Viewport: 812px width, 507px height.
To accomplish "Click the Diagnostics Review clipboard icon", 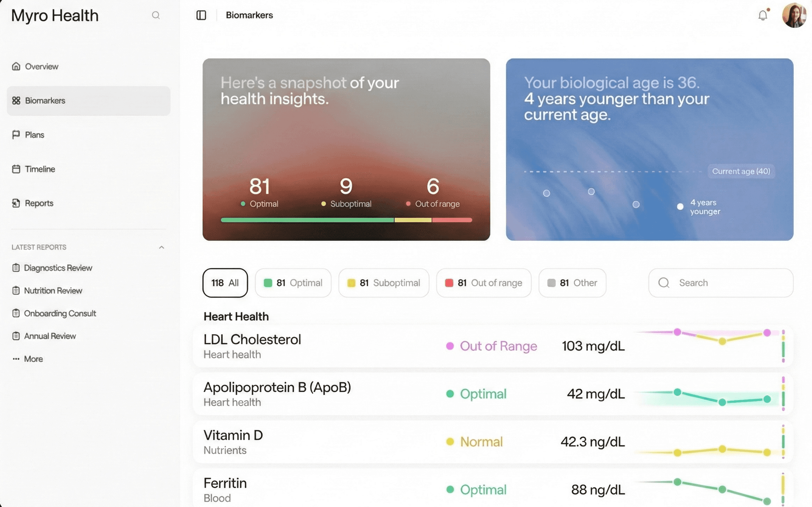I will [x=16, y=268].
